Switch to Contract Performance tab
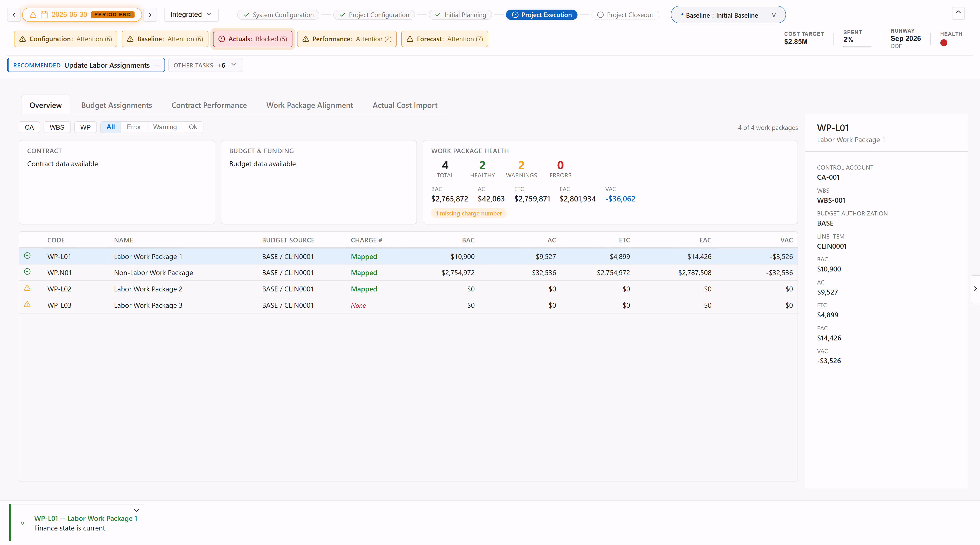 coord(209,105)
